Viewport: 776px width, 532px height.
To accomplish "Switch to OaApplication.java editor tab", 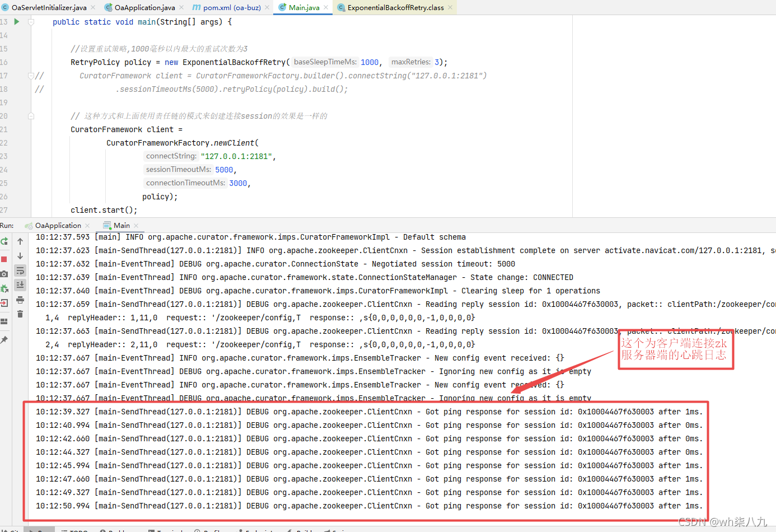I will pyautogui.click(x=145, y=7).
